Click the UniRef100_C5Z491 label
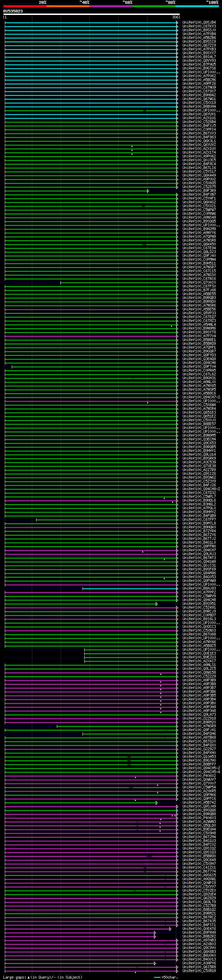Viewport: 222px width, 980px height. [199, 608]
